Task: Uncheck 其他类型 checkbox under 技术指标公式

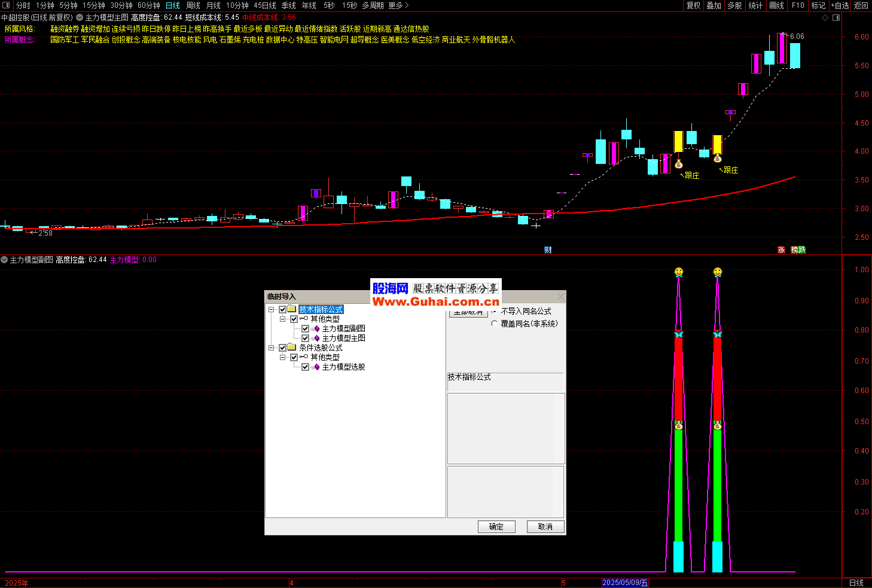Action: coord(294,319)
